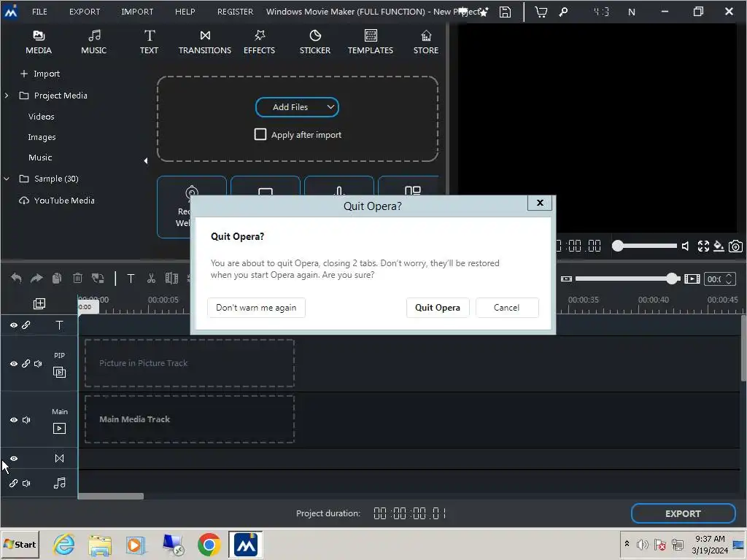747x560 pixels.
Task: Mute the PIP track audio
Action: point(38,364)
